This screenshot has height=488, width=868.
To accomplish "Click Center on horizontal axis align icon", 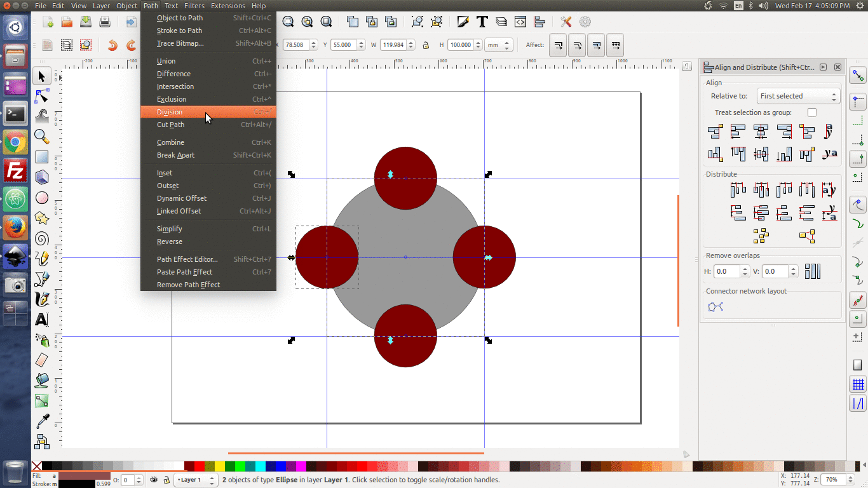I will [x=761, y=154].
